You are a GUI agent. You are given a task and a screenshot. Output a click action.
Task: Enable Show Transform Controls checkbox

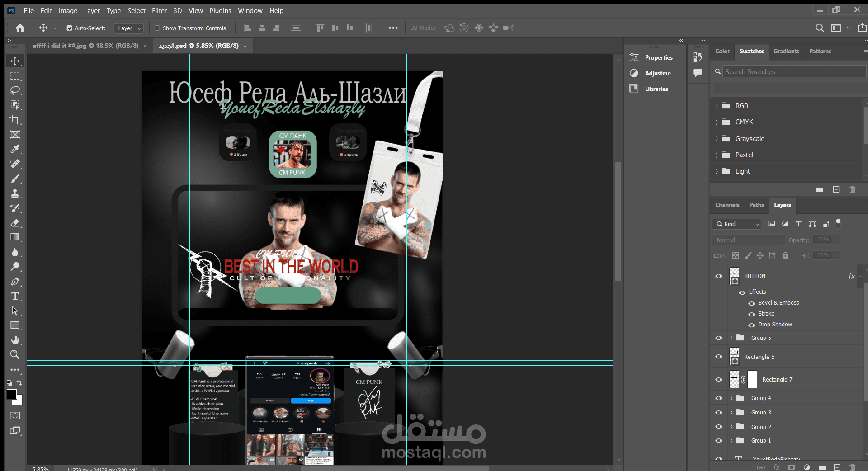coord(157,28)
